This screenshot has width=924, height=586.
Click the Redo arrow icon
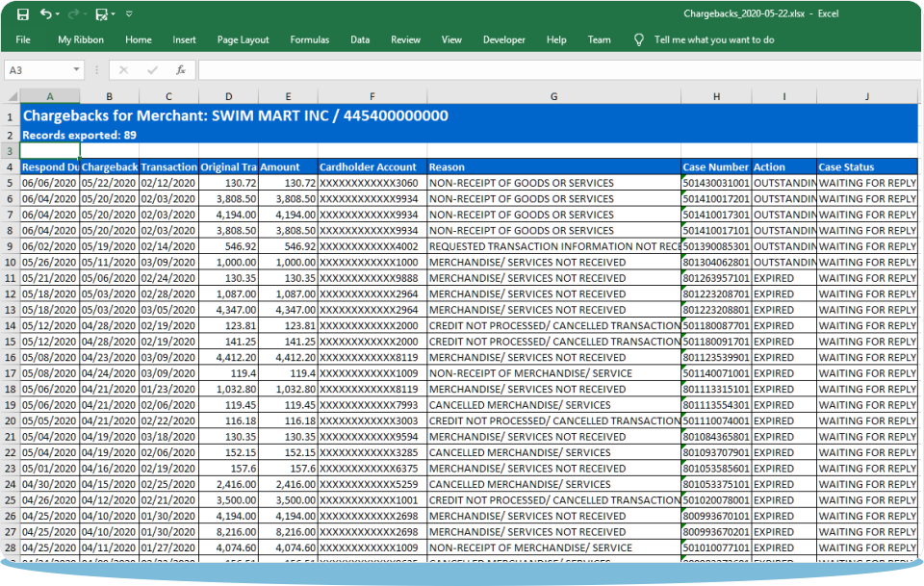coord(74,13)
